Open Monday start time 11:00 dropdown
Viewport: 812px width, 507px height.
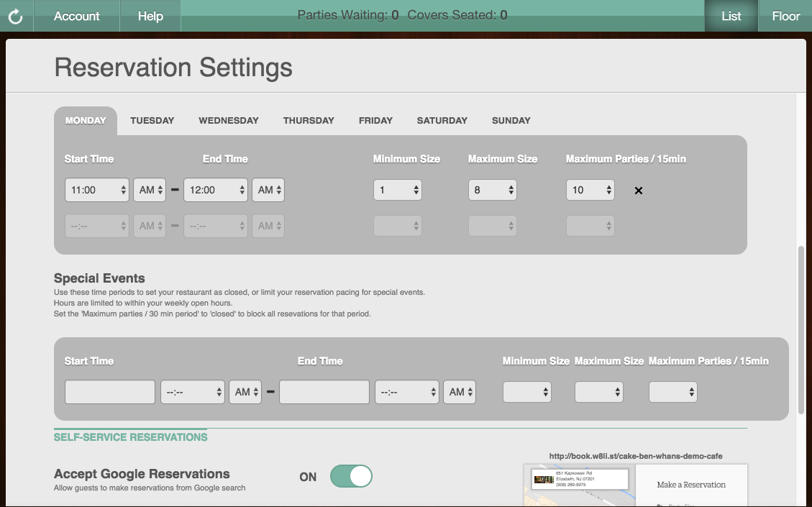coord(97,190)
